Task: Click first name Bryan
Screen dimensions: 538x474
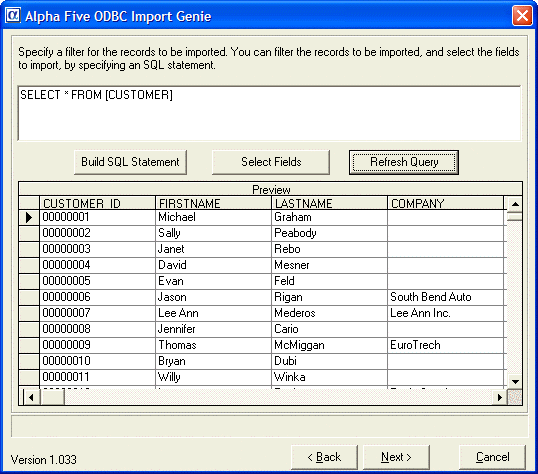Action: point(213,361)
